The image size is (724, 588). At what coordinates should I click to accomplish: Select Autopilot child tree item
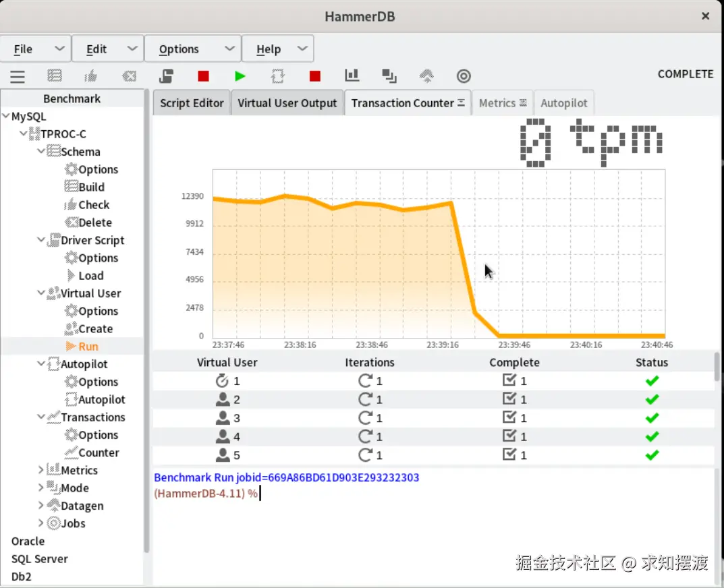pos(95,399)
